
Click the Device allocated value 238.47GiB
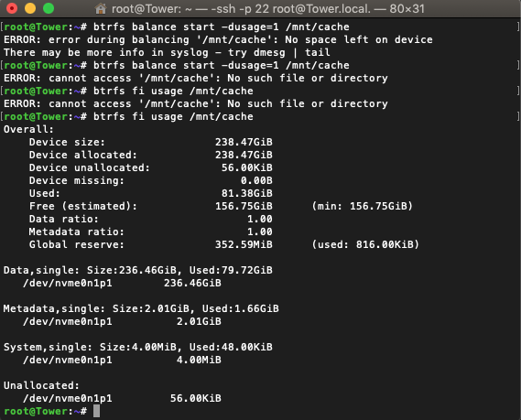pos(244,155)
